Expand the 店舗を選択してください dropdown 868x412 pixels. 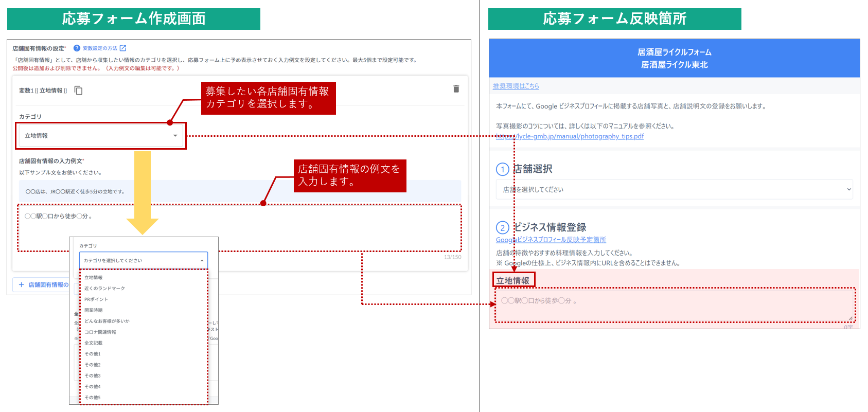(x=674, y=189)
